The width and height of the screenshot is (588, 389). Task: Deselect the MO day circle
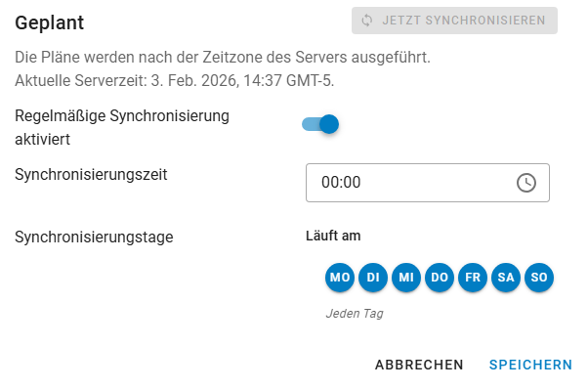point(340,278)
